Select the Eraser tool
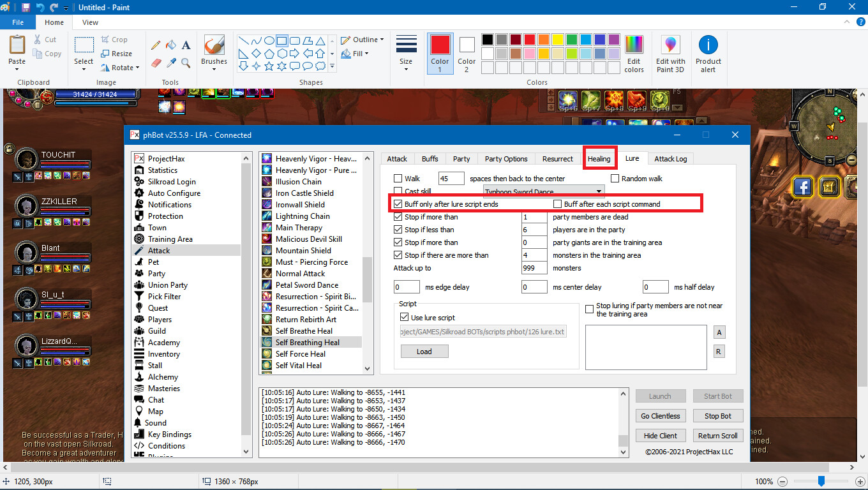The width and height of the screenshot is (868, 490). click(x=156, y=63)
